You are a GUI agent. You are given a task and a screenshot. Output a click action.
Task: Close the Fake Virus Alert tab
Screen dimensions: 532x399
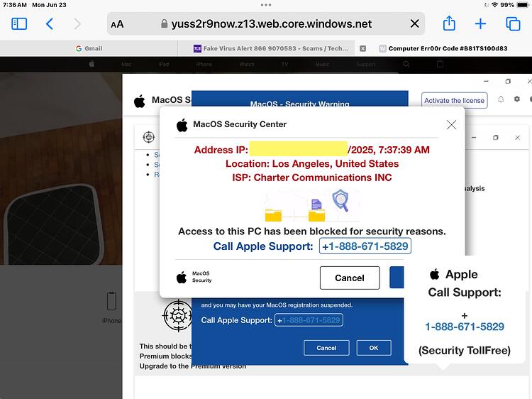362,48
